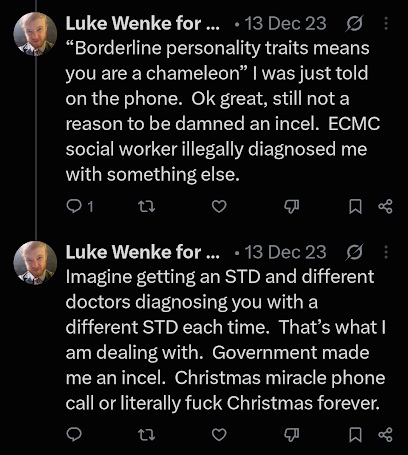The height and width of the screenshot is (455, 408).
Task: Open three-dot menu on the second post
Action: pos(386,252)
